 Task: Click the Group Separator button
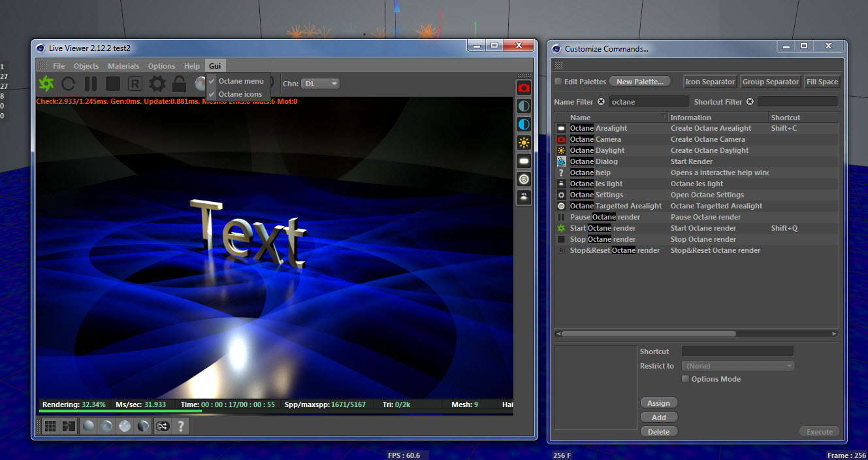point(771,82)
